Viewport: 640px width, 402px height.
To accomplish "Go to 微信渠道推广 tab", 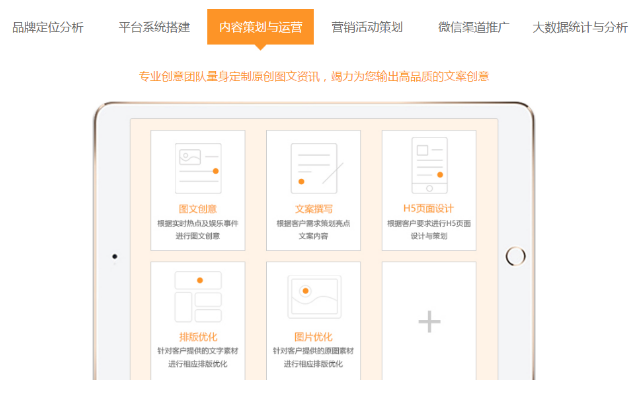I will (x=473, y=27).
